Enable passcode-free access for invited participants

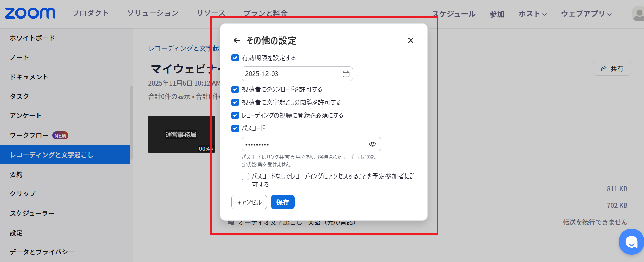tap(245, 176)
